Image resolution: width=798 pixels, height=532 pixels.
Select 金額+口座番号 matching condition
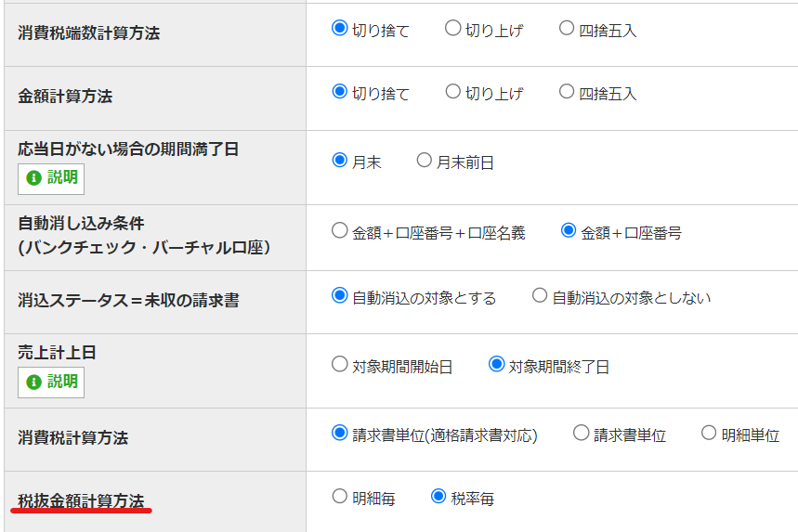coord(569,231)
